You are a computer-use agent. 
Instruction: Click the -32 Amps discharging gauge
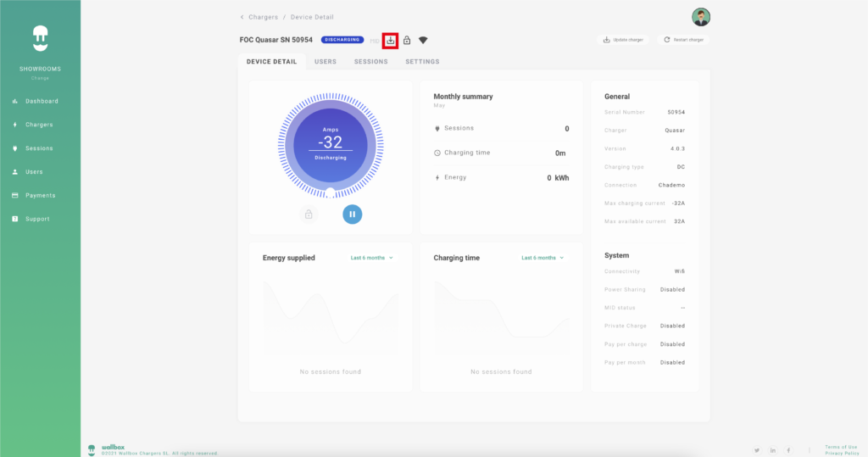(331, 145)
